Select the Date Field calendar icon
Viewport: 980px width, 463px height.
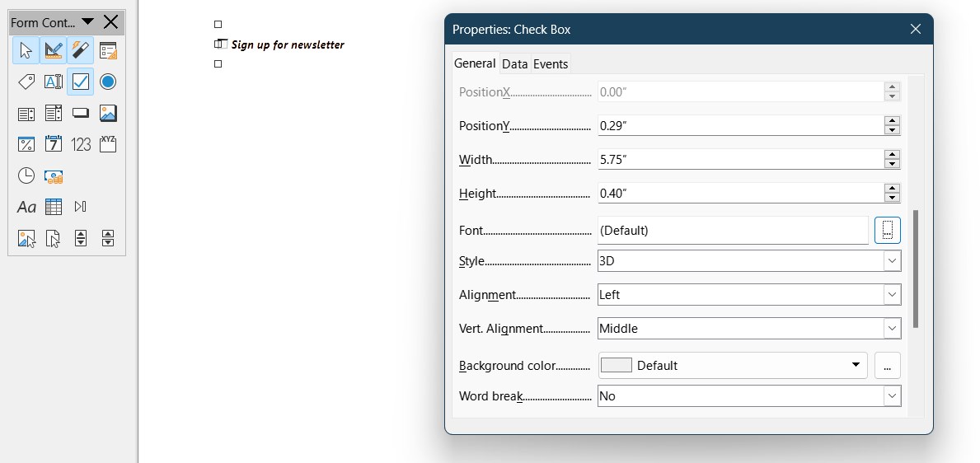click(53, 144)
